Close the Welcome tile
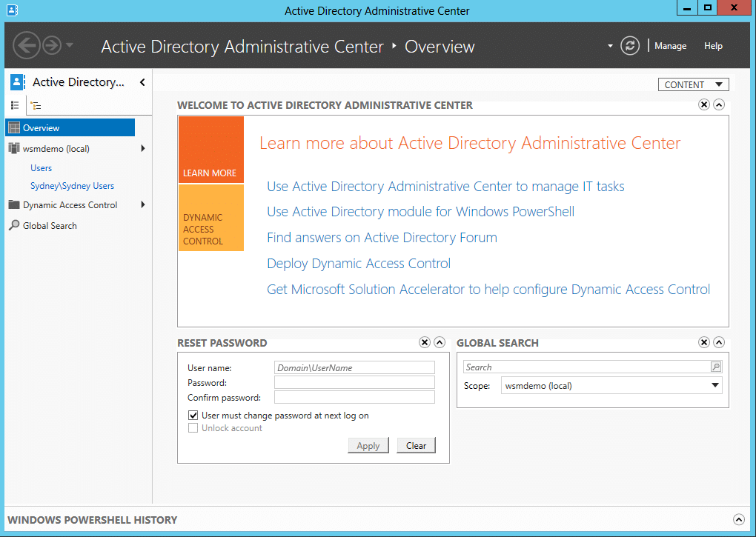Viewport: 756px width, 537px height. 704,104
